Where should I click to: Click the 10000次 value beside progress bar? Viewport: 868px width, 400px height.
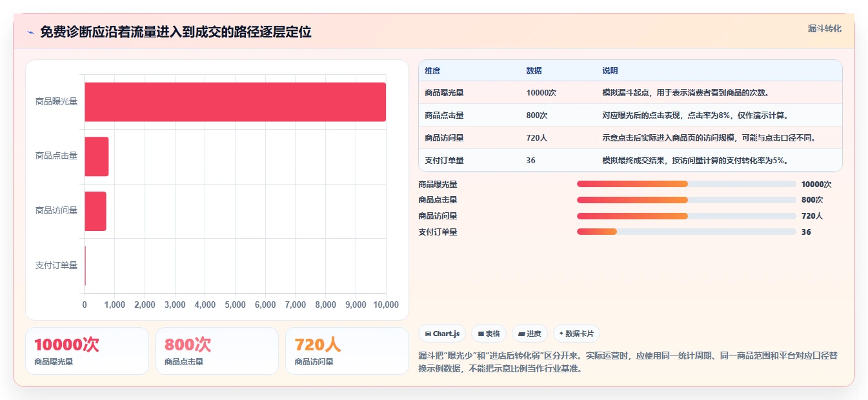[816, 184]
